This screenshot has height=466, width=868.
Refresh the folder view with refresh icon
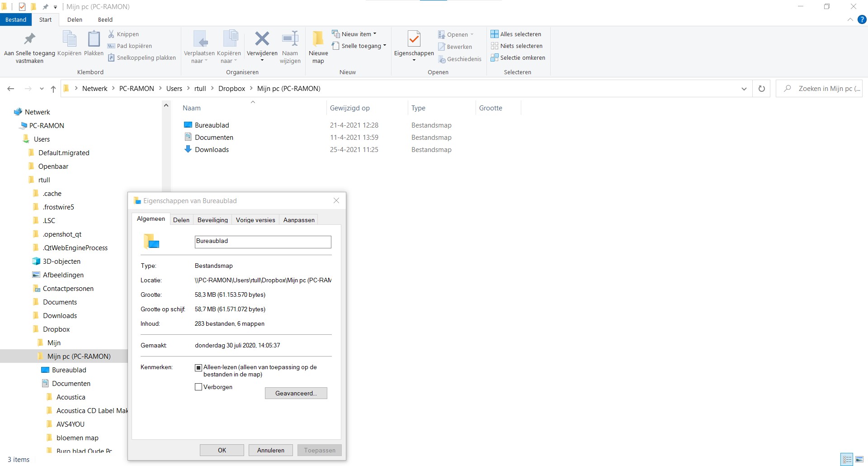(761, 89)
